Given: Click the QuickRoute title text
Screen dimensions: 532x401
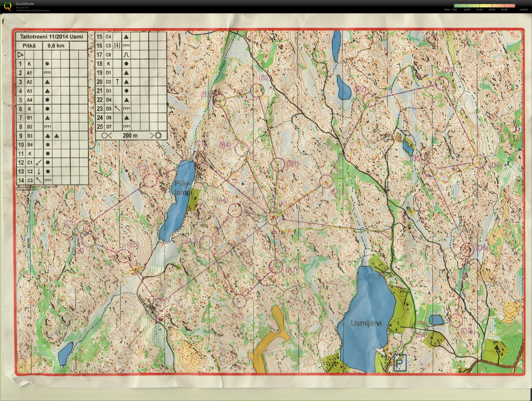Looking at the screenshot, I should (x=25, y=4).
